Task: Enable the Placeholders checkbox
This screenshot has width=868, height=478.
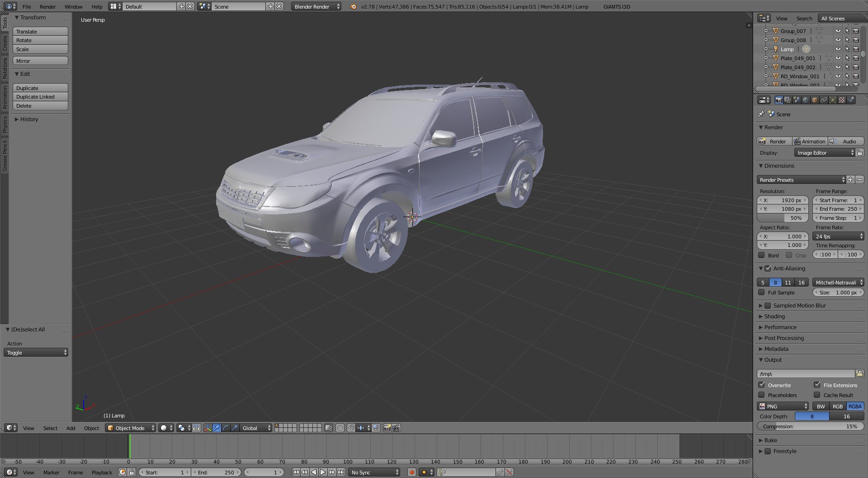Action: point(762,395)
